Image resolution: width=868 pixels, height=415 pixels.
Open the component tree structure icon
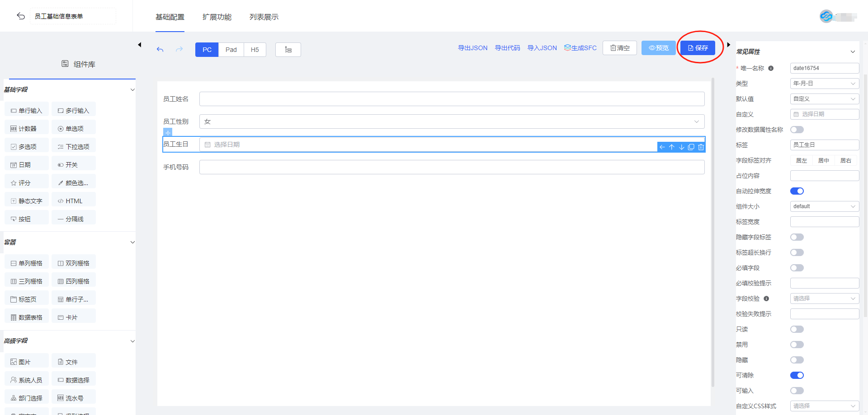tap(288, 50)
